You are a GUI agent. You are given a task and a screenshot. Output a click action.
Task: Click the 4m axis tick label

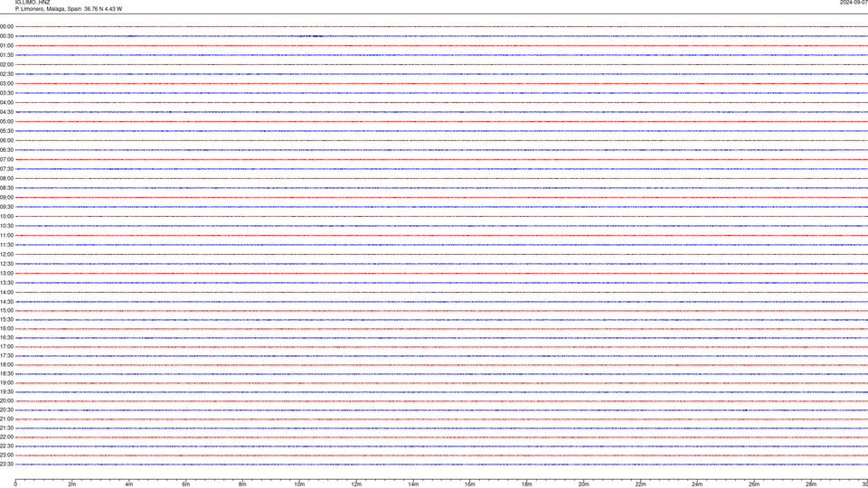pyautogui.click(x=129, y=484)
